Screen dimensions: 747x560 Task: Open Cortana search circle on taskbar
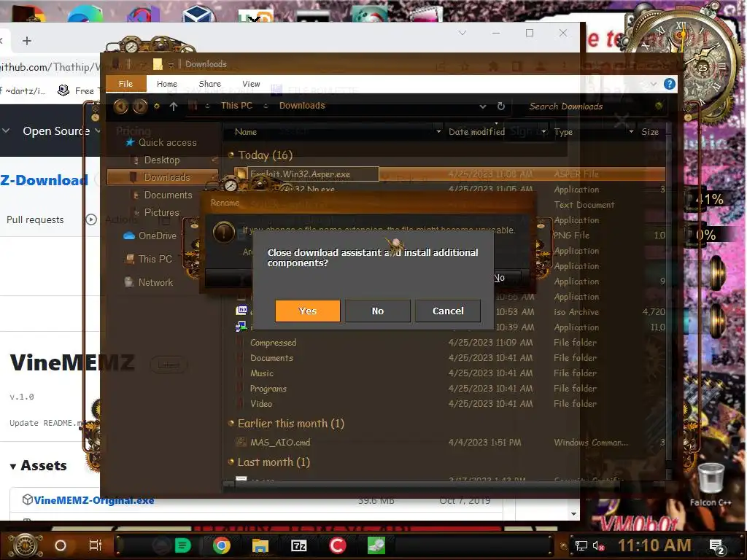[x=61, y=545]
